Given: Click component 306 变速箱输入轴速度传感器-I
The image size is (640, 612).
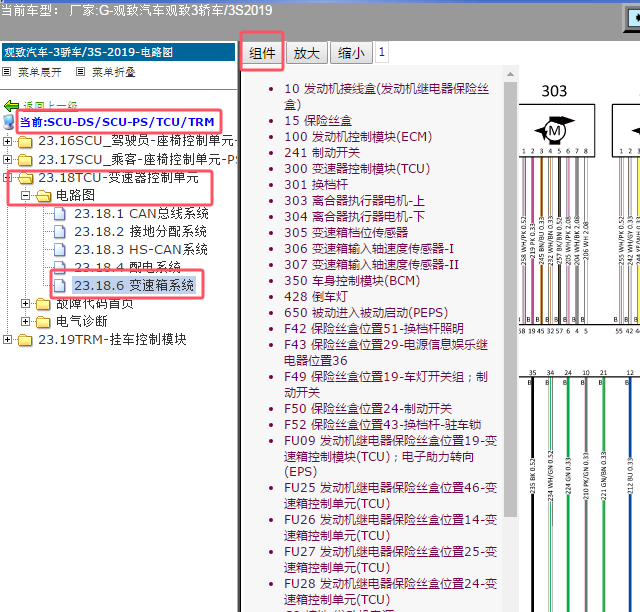Looking at the screenshot, I should 369,248.
